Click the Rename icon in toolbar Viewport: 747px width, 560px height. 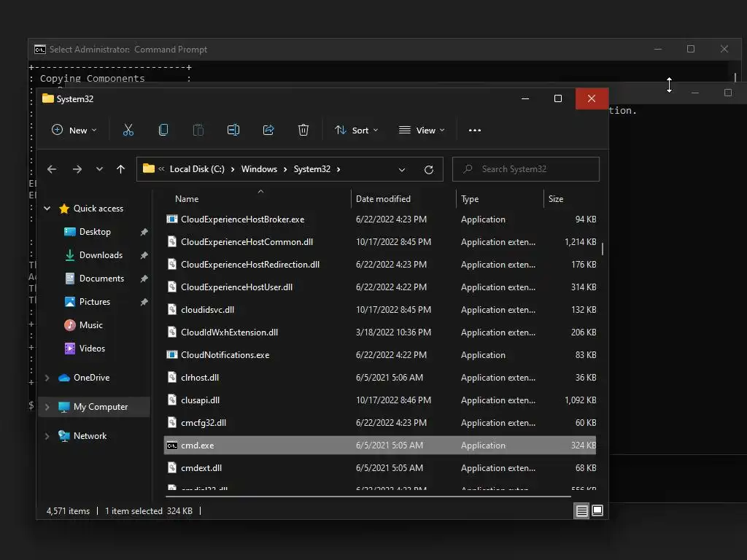pyautogui.click(x=233, y=130)
